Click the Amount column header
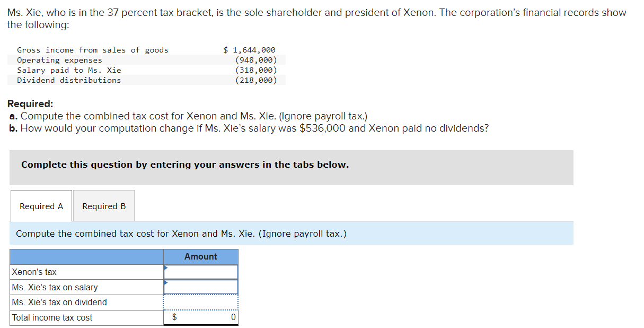Image resolution: width=644 pixels, height=328 pixels. (x=200, y=256)
